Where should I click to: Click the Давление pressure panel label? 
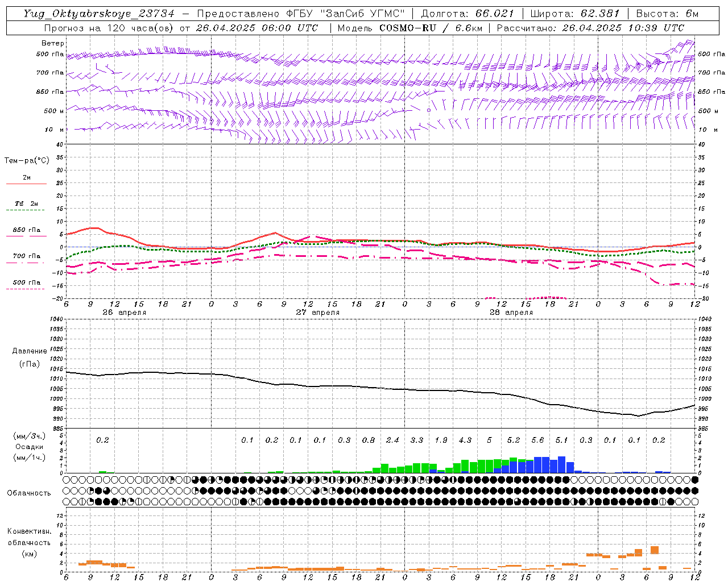pyautogui.click(x=30, y=351)
